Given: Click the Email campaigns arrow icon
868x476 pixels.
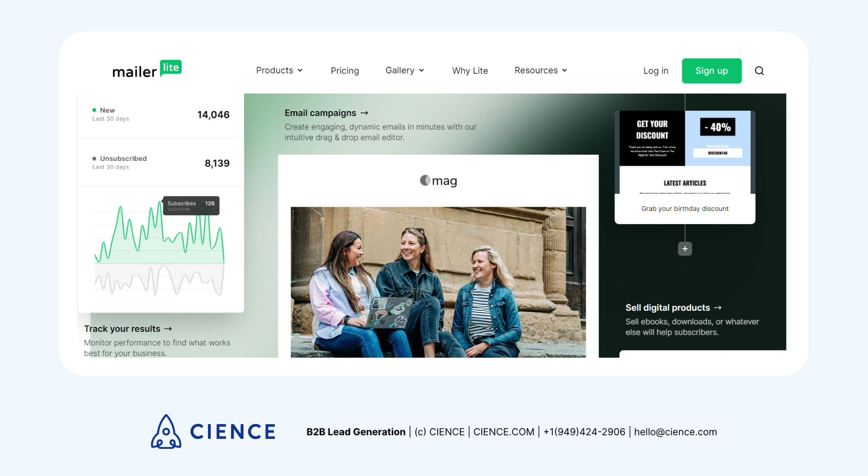Looking at the screenshot, I should [x=365, y=113].
